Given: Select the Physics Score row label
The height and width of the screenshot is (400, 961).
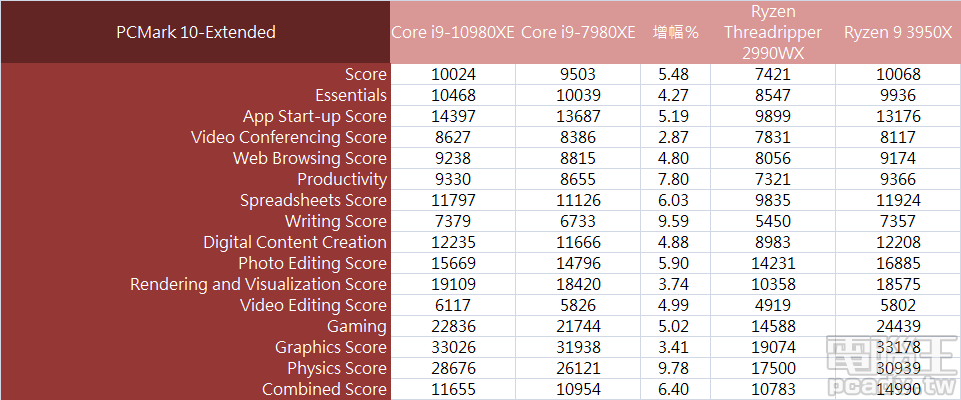Looking at the screenshot, I should click(x=337, y=368).
